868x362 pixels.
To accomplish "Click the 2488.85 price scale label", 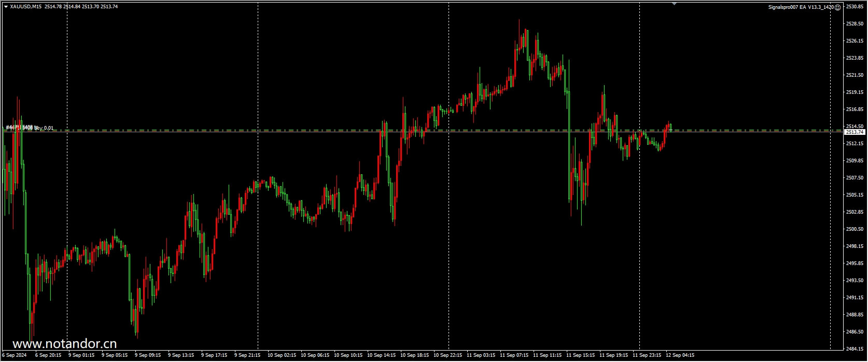I will tap(855, 315).
